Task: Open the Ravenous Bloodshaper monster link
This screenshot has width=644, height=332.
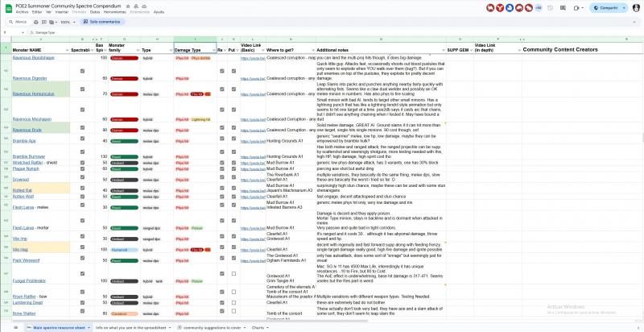Action: click(33, 58)
